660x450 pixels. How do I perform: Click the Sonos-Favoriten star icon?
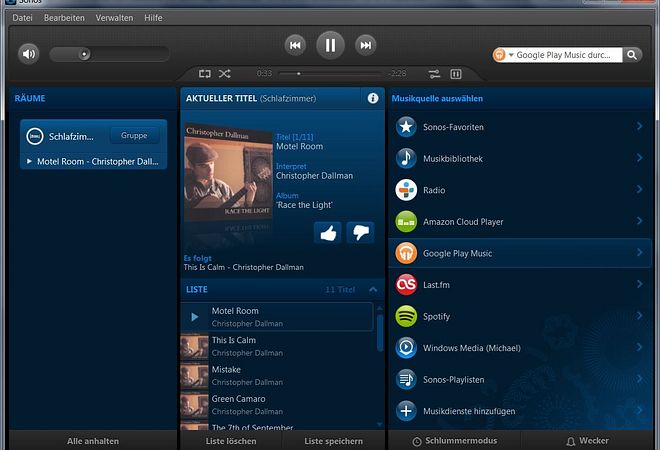tap(406, 127)
